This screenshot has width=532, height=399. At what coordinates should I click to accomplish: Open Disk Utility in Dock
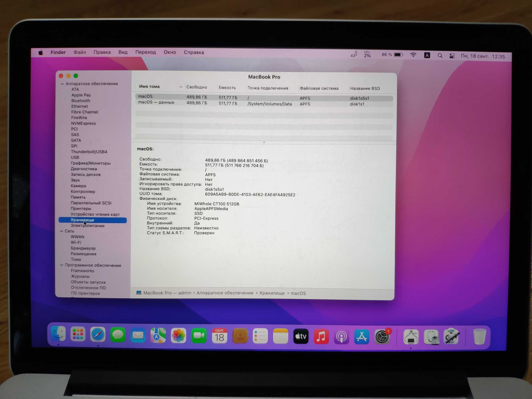[x=431, y=337]
